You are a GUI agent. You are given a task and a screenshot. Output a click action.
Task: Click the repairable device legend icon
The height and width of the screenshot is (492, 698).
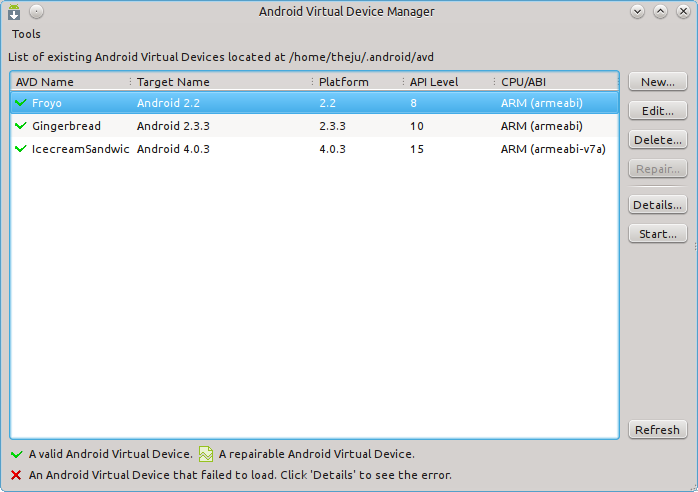[x=206, y=454]
